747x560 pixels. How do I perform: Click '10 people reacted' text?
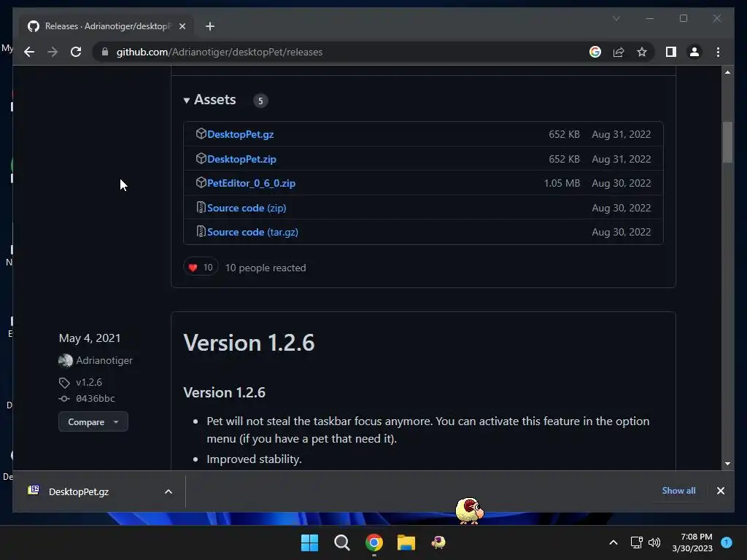[266, 268]
